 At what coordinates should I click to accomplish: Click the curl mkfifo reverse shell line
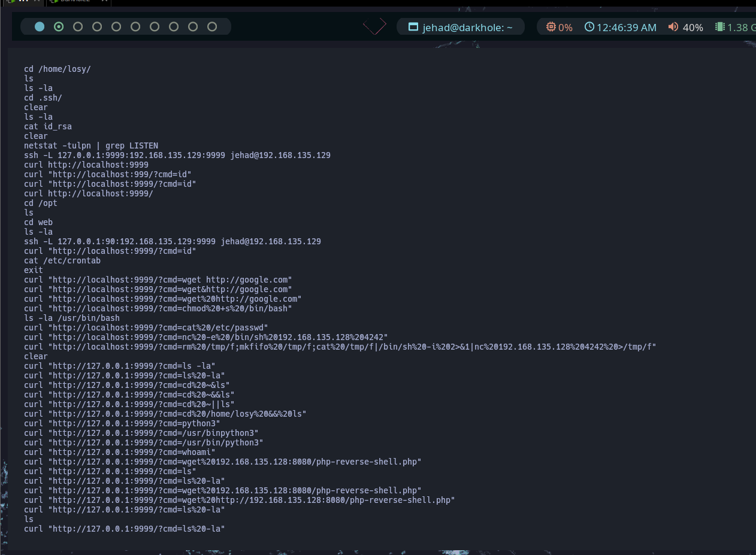click(340, 347)
